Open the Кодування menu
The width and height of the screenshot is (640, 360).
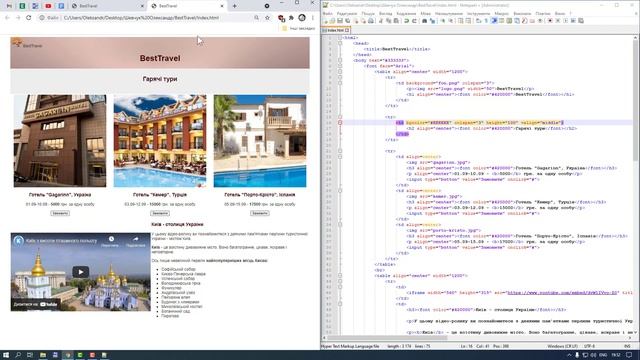tap(406, 13)
